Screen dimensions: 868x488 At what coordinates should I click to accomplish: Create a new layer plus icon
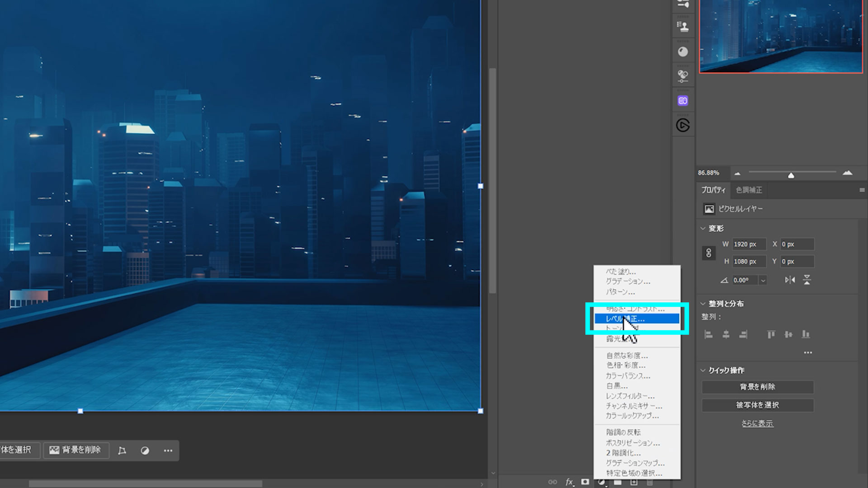coord(634,483)
